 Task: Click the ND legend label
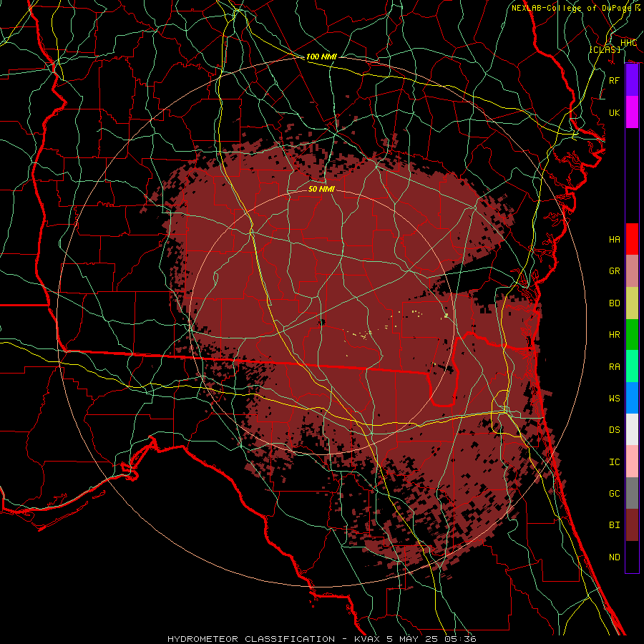tap(615, 557)
